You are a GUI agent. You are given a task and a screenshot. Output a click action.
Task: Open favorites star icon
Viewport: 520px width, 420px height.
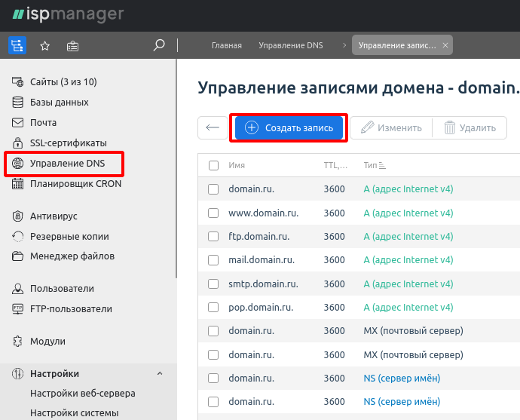44,46
